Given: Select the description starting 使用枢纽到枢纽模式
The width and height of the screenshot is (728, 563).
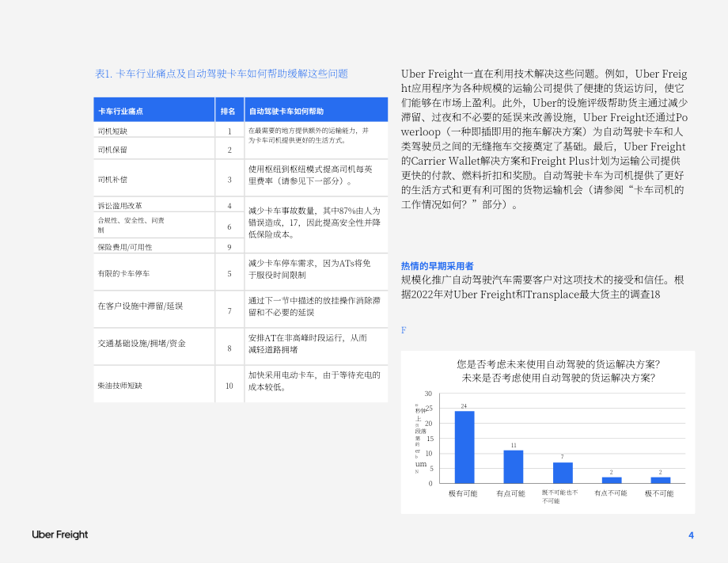Looking at the screenshot, I should [310, 175].
